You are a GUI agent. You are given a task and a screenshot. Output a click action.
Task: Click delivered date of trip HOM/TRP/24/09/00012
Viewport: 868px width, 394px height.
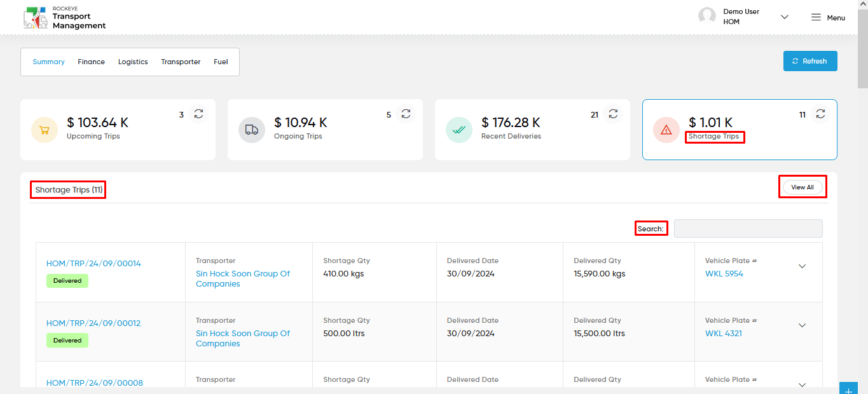click(471, 333)
